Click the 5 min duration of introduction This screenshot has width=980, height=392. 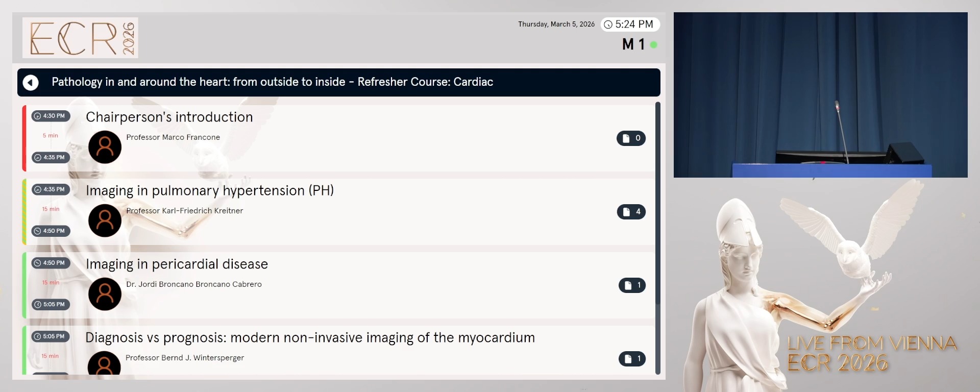[x=51, y=136]
